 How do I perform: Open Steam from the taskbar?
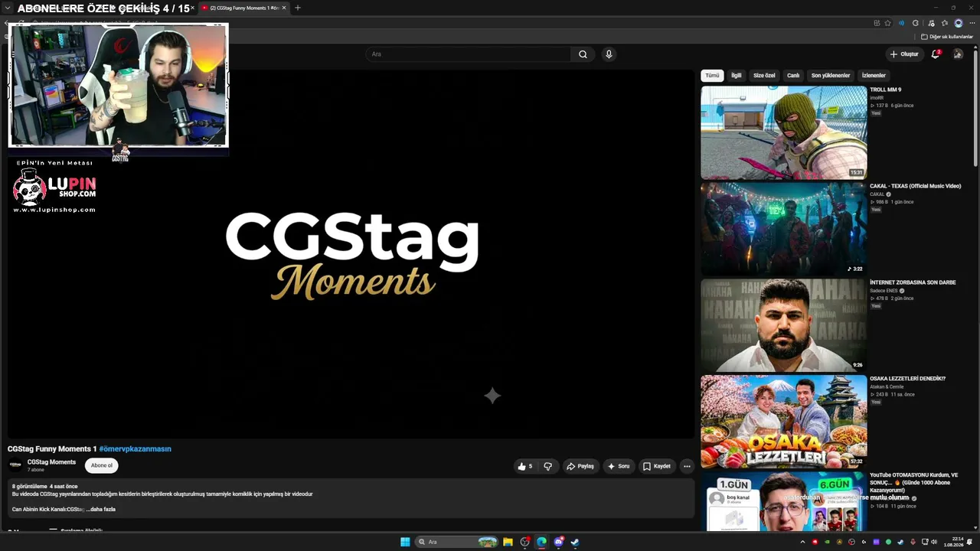coord(575,542)
